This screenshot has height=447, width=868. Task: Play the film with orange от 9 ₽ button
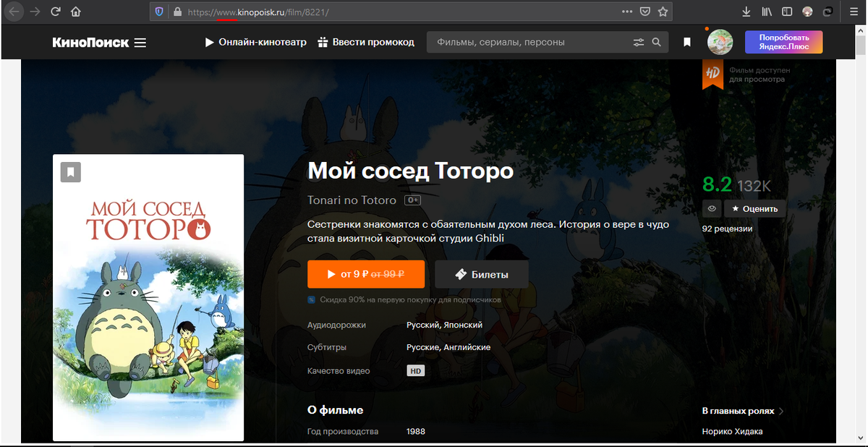click(366, 274)
